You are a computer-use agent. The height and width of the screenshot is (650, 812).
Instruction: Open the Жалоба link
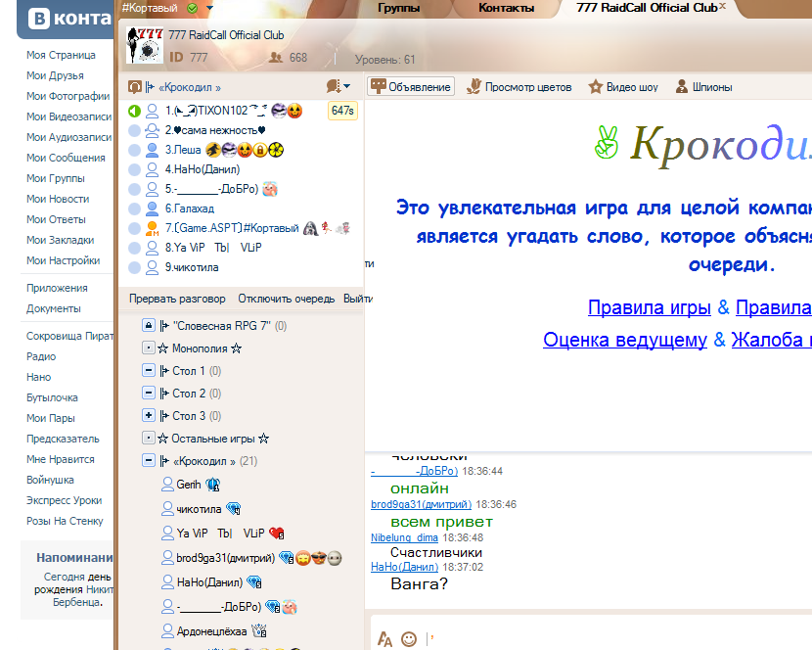[771, 340]
